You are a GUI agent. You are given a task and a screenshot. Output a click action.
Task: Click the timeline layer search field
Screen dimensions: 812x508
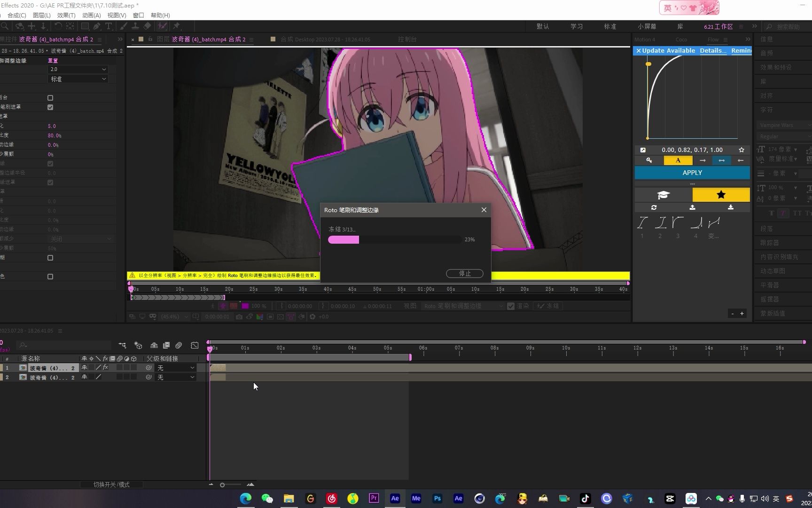[64, 345]
